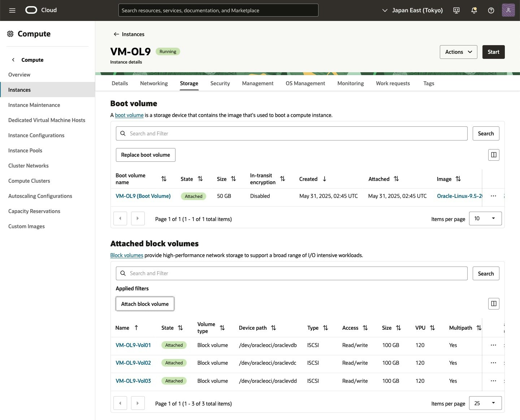Expand the Actions dropdown button
The height and width of the screenshot is (420, 520).
point(459,52)
